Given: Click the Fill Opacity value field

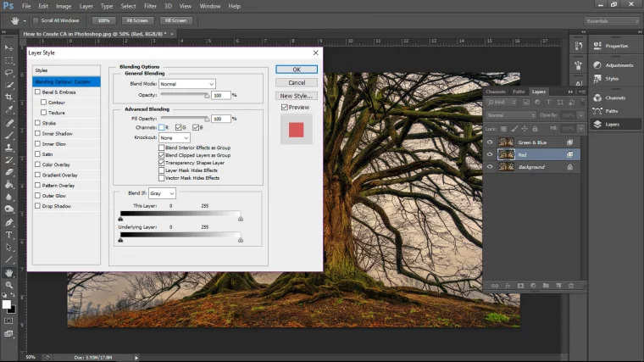Looking at the screenshot, I should click(221, 119).
